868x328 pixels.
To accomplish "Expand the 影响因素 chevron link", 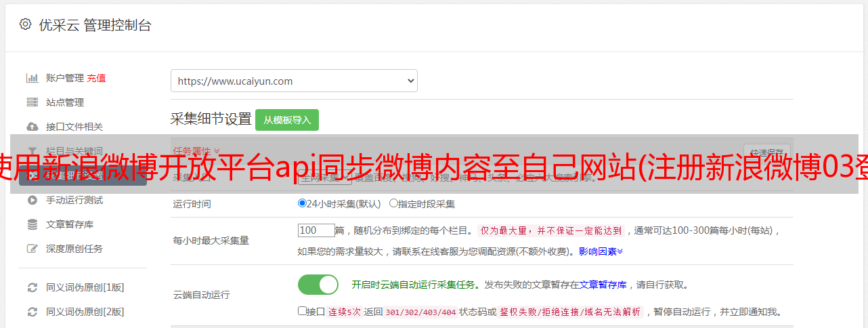I will (x=601, y=251).
